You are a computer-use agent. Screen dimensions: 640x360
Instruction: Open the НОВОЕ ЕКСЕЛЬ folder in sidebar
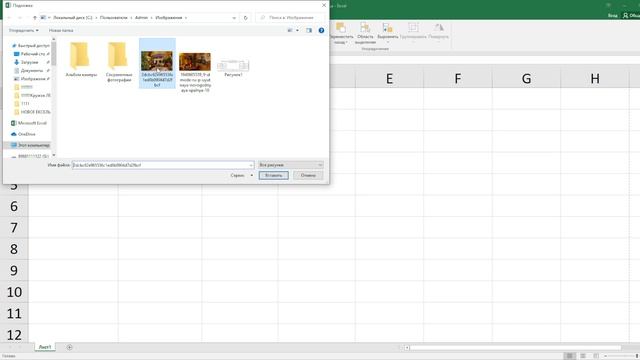coord(33,112)
